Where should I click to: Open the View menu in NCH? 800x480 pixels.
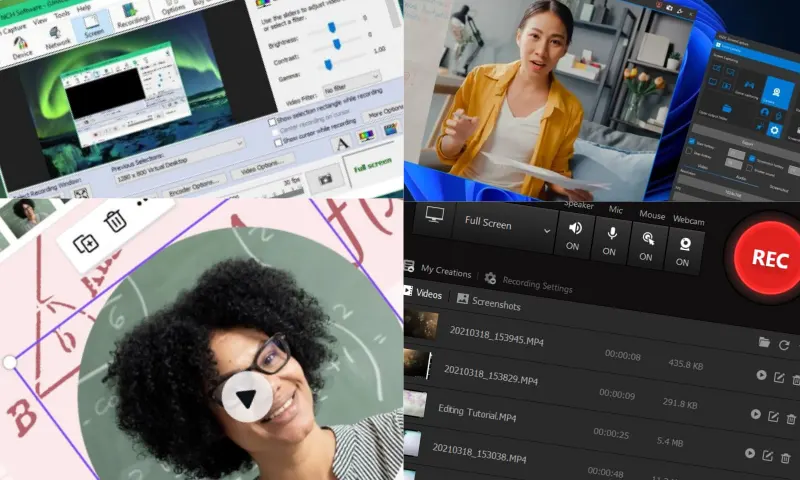[x=40, y=21]
